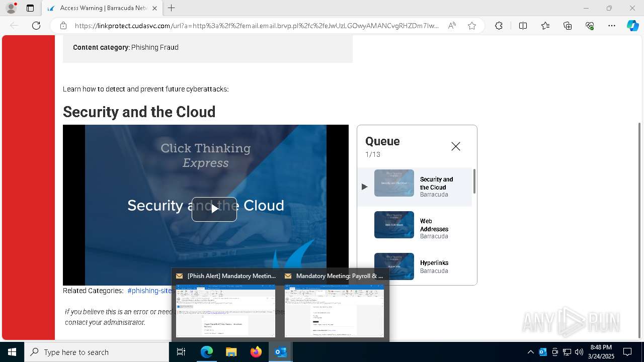Select Hyperlinks video in queue
The height and width of the screenshot is (362, 644).
click(x=415, y=266)
